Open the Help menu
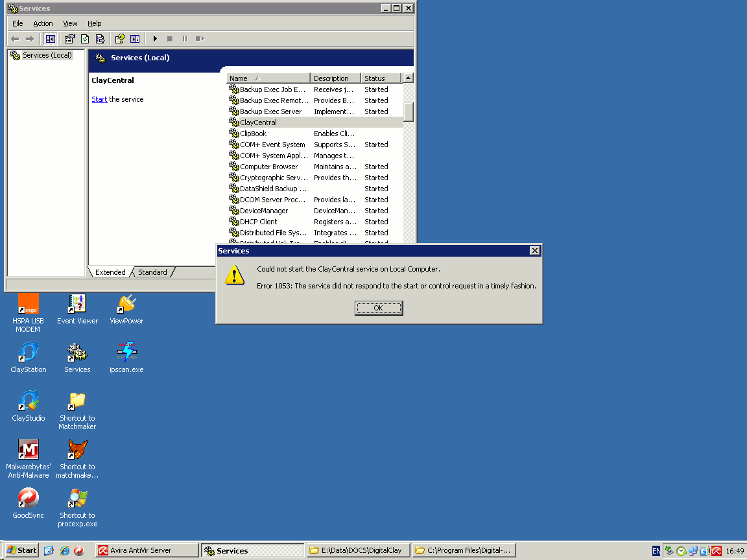The height and width of the screenshot is (560, 747). 94,23
